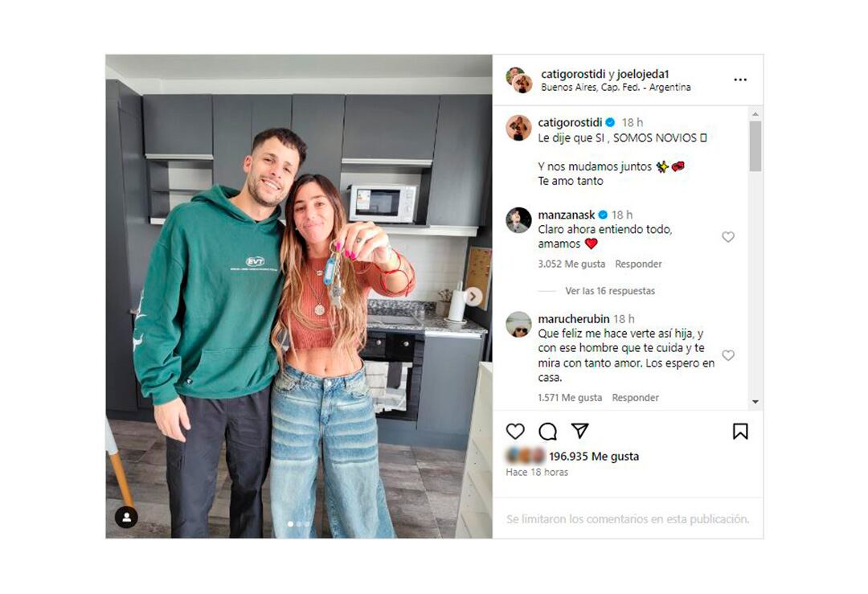
Task: Like the post with the heart icon
Action: 515,432
